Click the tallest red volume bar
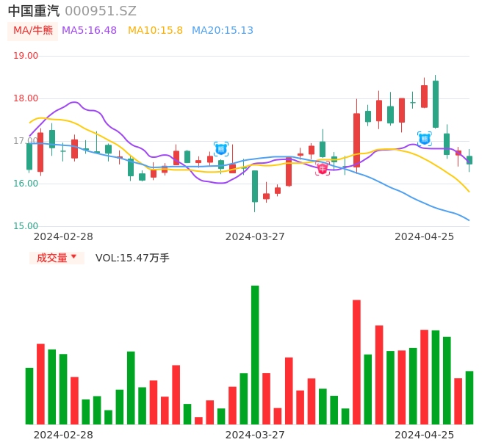504x445 pixels. (x=356, y=362)
